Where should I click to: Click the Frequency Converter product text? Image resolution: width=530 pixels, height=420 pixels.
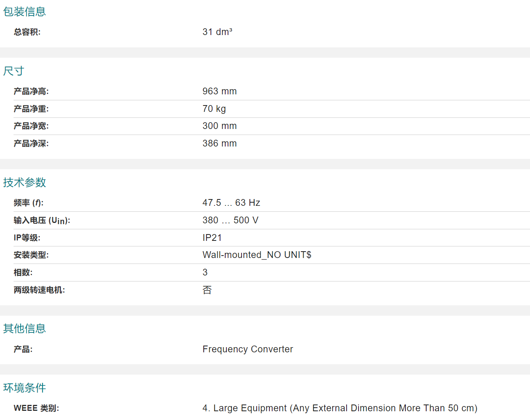point(247,349)
